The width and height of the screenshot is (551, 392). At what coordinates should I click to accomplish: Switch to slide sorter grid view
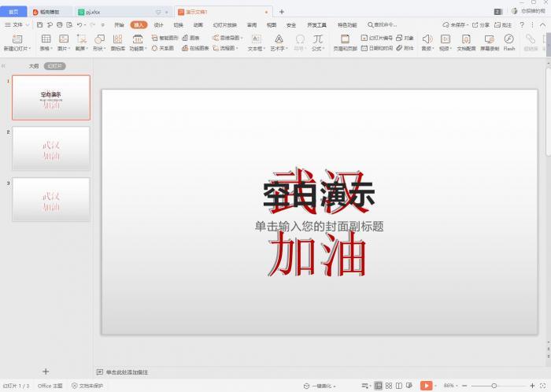pyautogui.click(x=389, y=386)
